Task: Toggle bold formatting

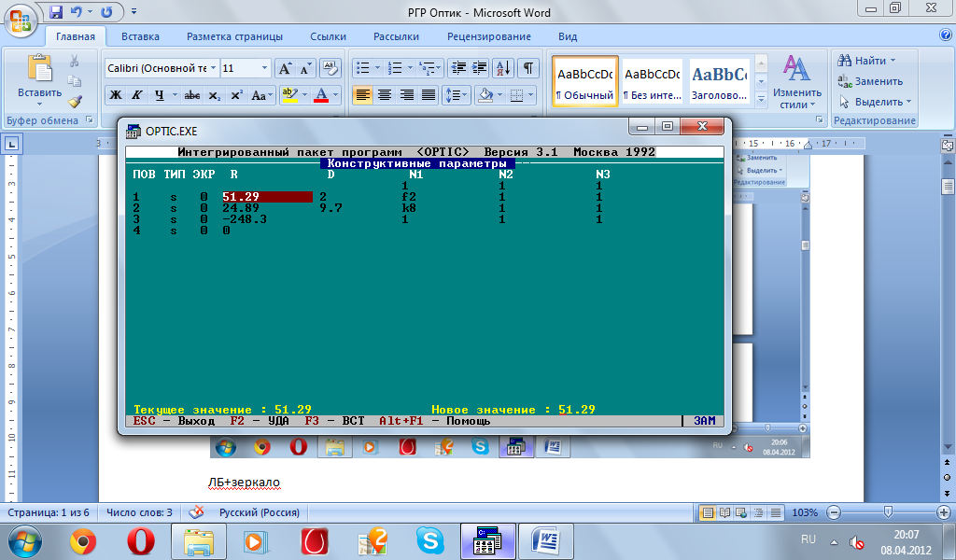Action: tap(115, 95)
